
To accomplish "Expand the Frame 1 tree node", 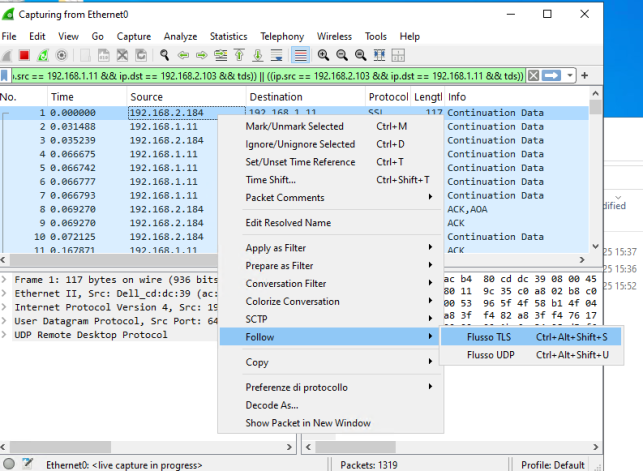I will [4, 280].
